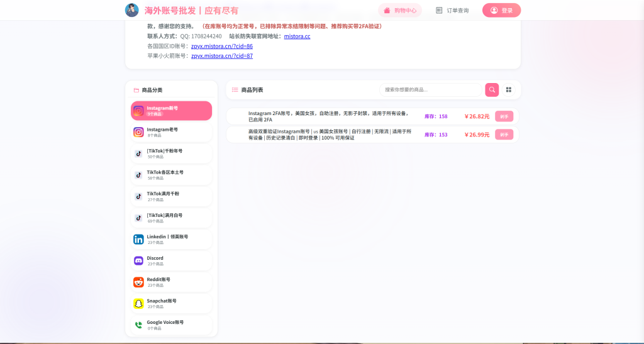Click the 库存：153 stock label
Screen dimensions: 644x344
pos(436,135)
